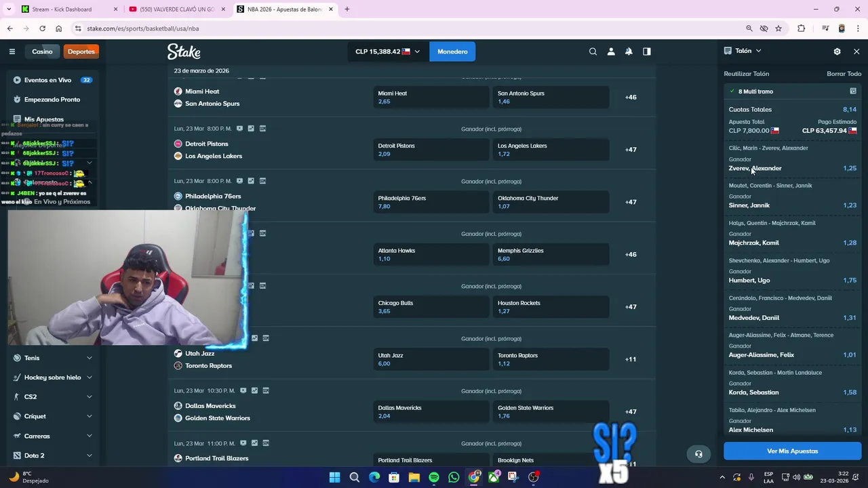The width and height of the screenshot is (868, 488).
Task: Open the Windows Start menu
Action: 334,477
